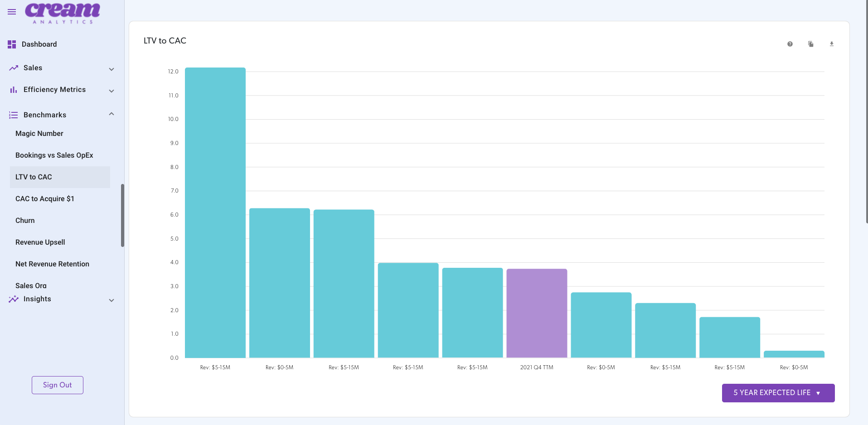The height and width of the screenshot is (425, 868).
Task: Expand the Insights section
Action: tap(112, 300)
